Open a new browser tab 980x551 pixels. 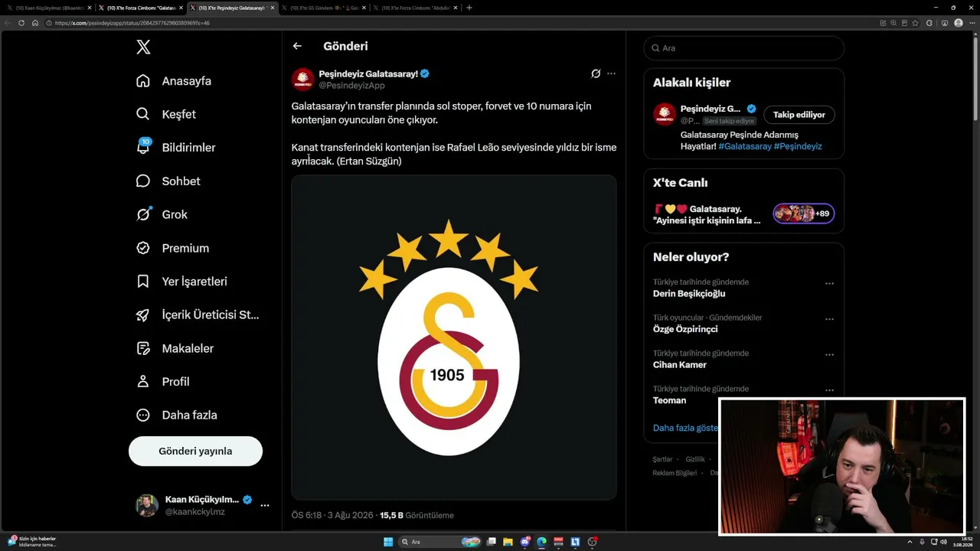tap(469, 8)
